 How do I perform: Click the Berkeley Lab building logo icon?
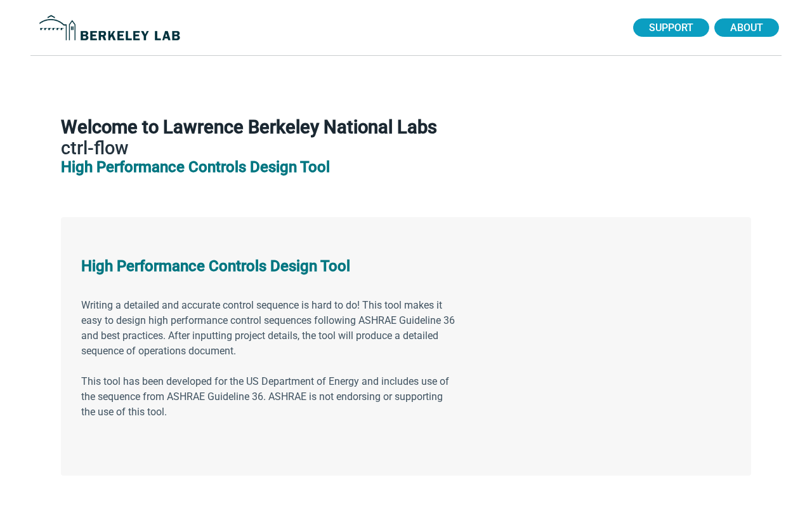tap(57, 28)
